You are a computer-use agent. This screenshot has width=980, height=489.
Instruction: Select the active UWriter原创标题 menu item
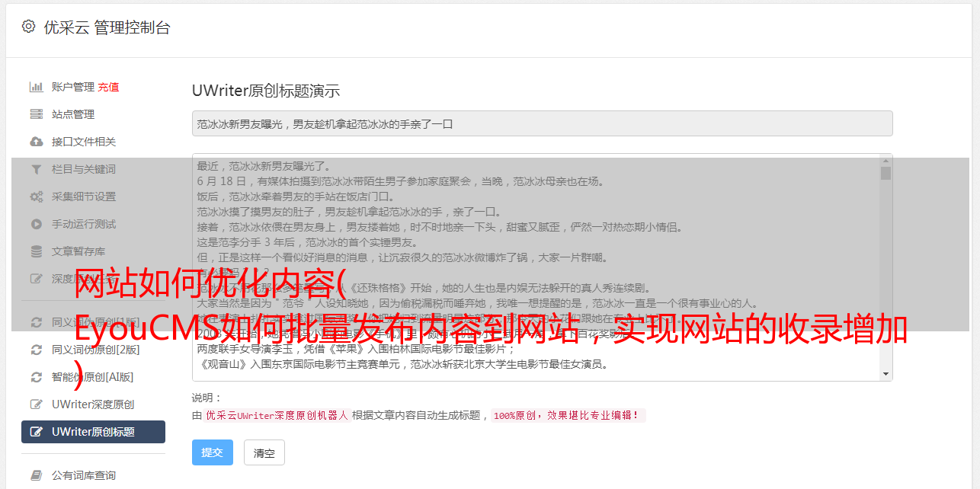93,432
